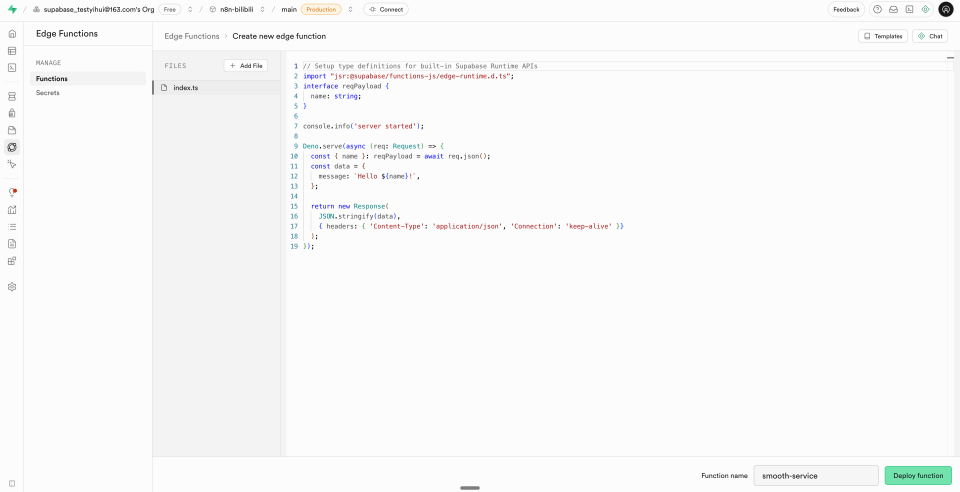Viewport: 960px width, 492px height.
Task: Select index.ts in the files list
Action: 186,88
